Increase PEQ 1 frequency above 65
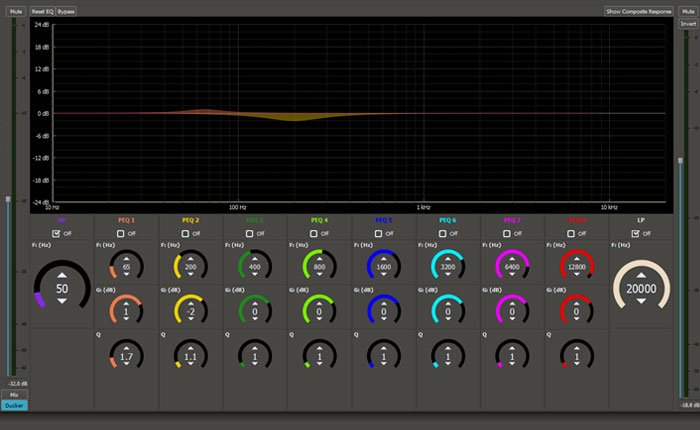The width and height of the screenshot is (700, 430). 126,259
